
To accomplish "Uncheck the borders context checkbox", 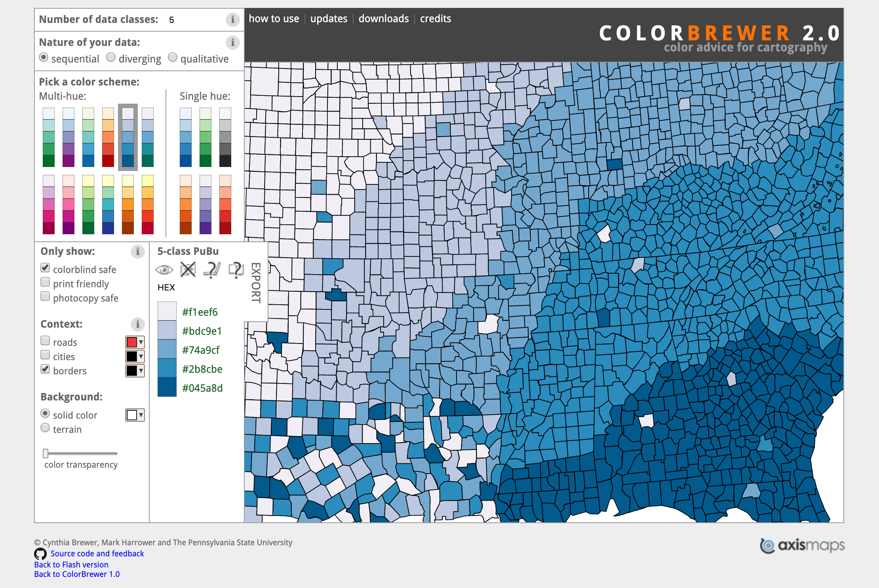I will tap(45, 369).
